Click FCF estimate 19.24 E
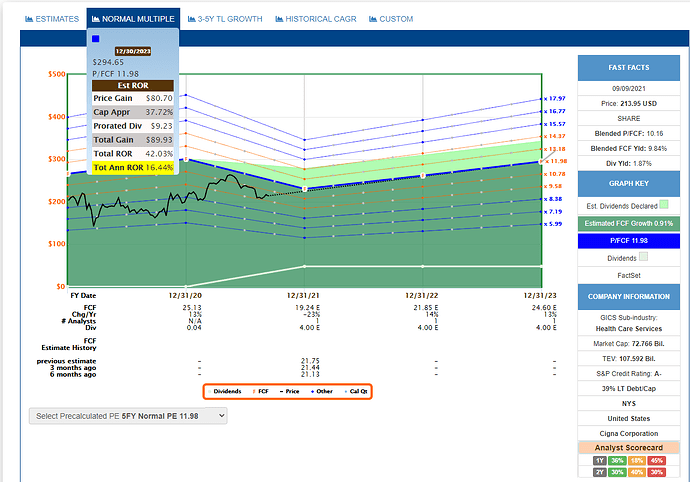Viewport: 690px width, 482px height. point(308,308)
